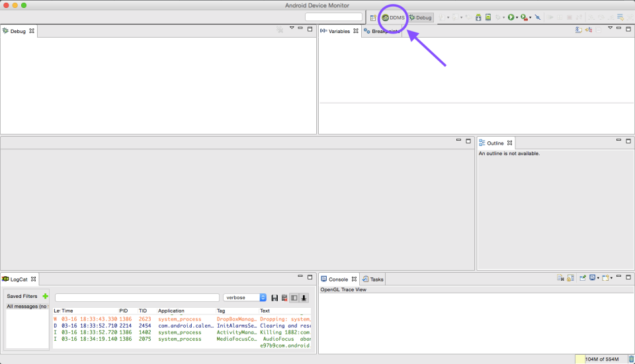The width and height of the screenshot is (635, 364).
Task: Click the Clear LogCat log icon
Action: (284, 298)
